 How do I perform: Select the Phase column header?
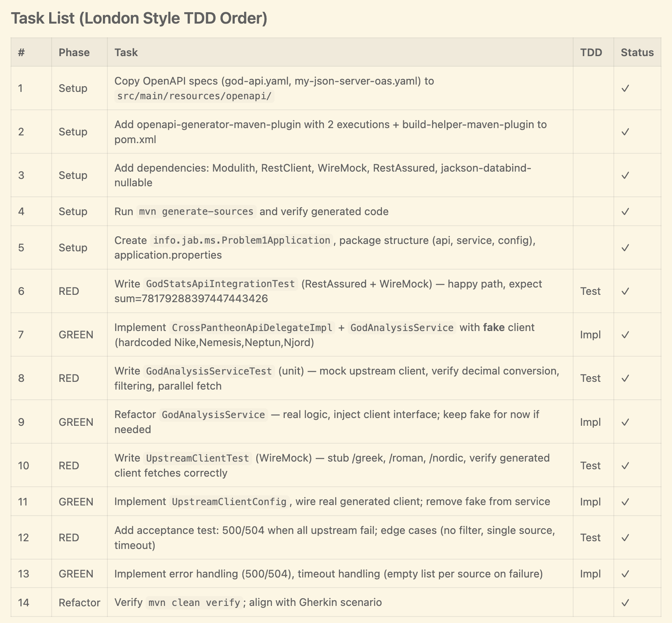pyautogui.click(x=74, y=52)
